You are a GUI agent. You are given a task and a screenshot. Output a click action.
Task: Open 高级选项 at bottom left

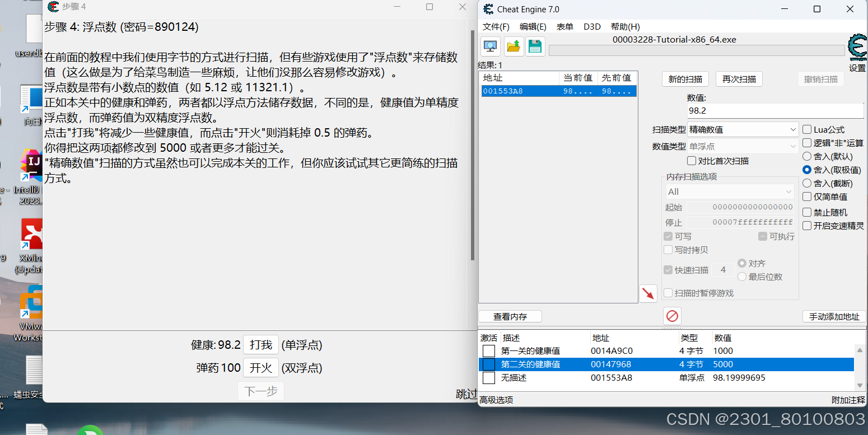point(496,400)
